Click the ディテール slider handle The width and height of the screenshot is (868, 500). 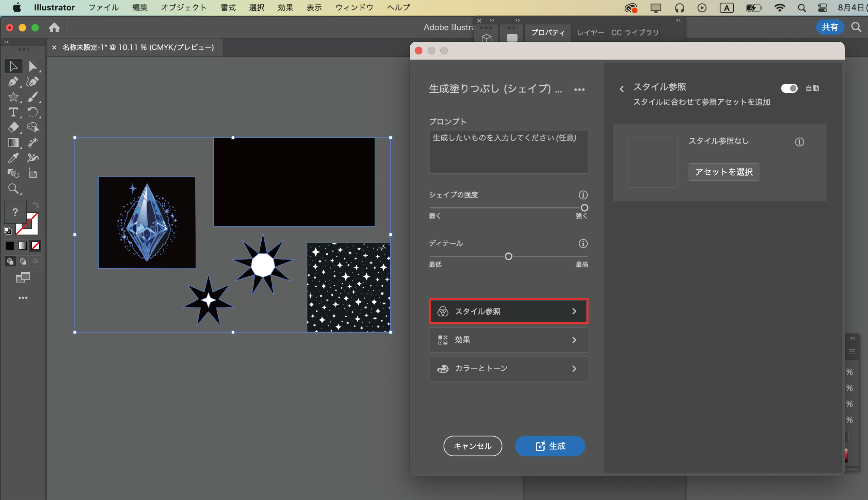(x=508, y=256)
